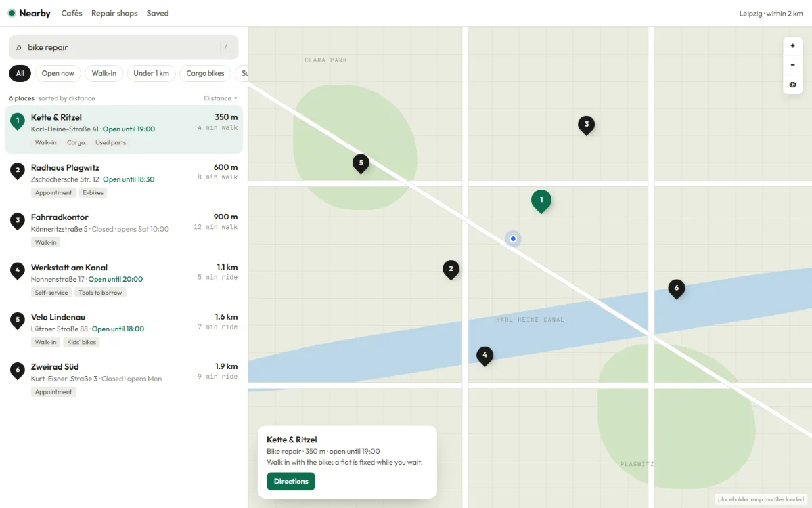This screenshot has width=812, height=508.
Task: Click list marker 1 beside Kette & Ritzel
Action: (18, 121)
